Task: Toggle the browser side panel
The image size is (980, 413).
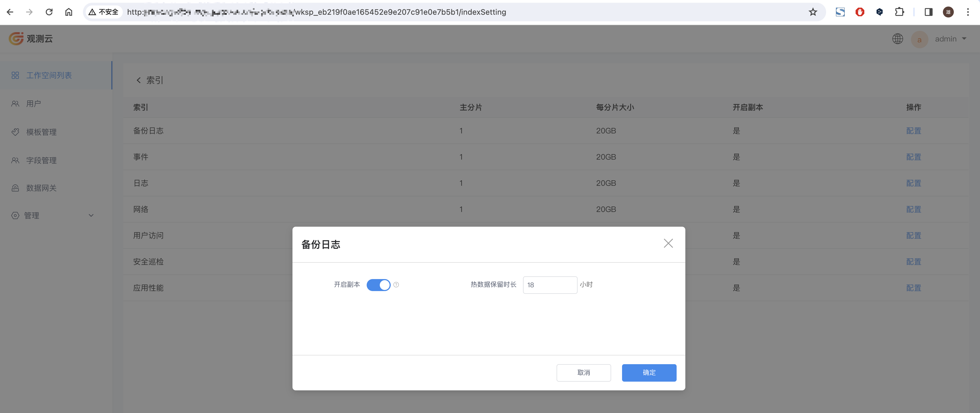Action: [x=928, y=12]
